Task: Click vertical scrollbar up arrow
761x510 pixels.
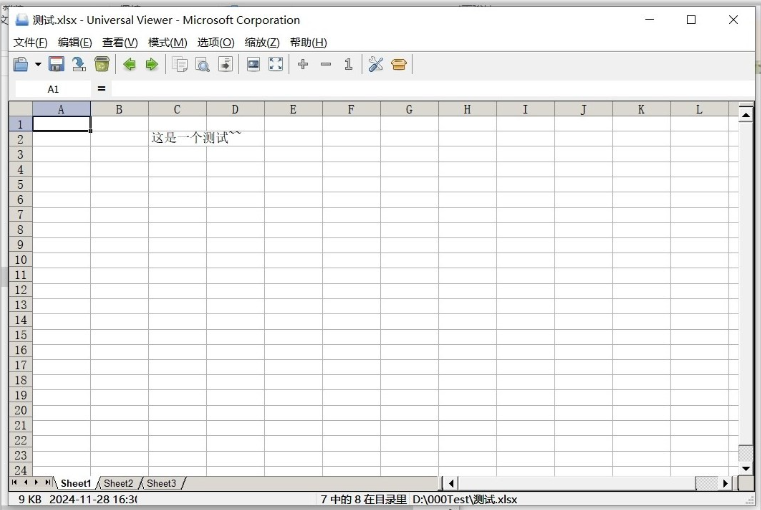Action: click(x=745, y=114)
